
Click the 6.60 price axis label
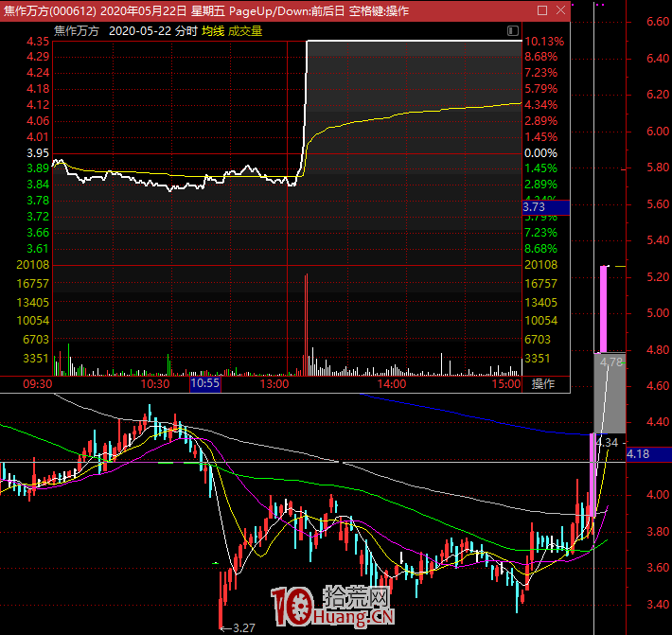coord(658,22)
